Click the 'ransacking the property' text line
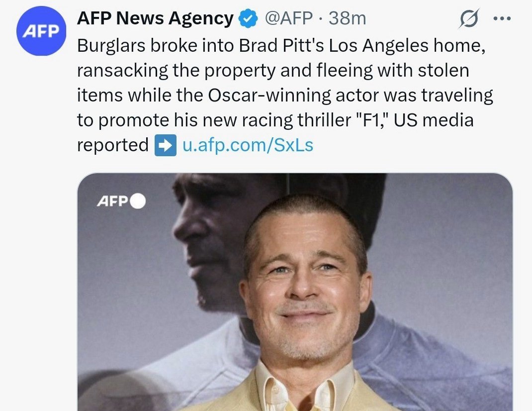The height and width of the screenshot is (411, 532). coord(177,71)
